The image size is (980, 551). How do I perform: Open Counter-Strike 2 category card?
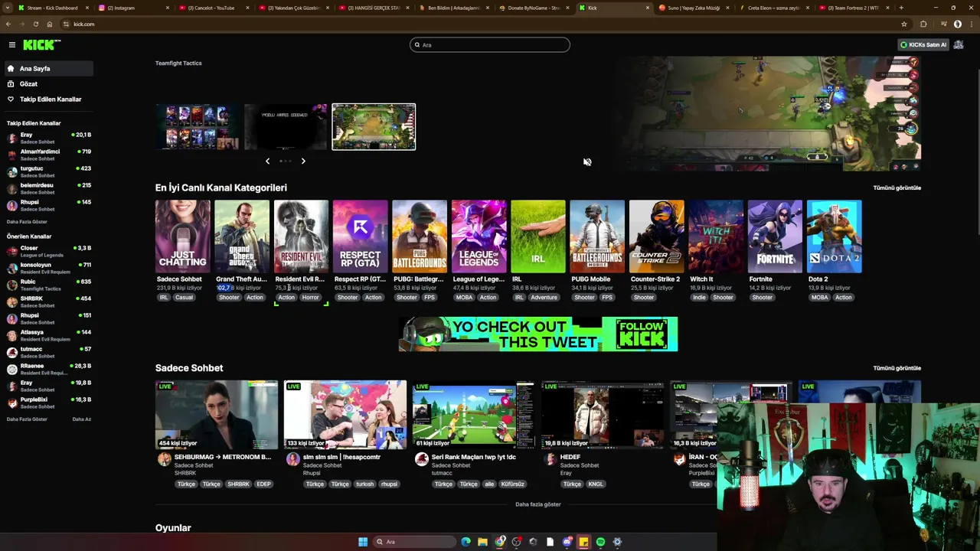coord(656,236)
